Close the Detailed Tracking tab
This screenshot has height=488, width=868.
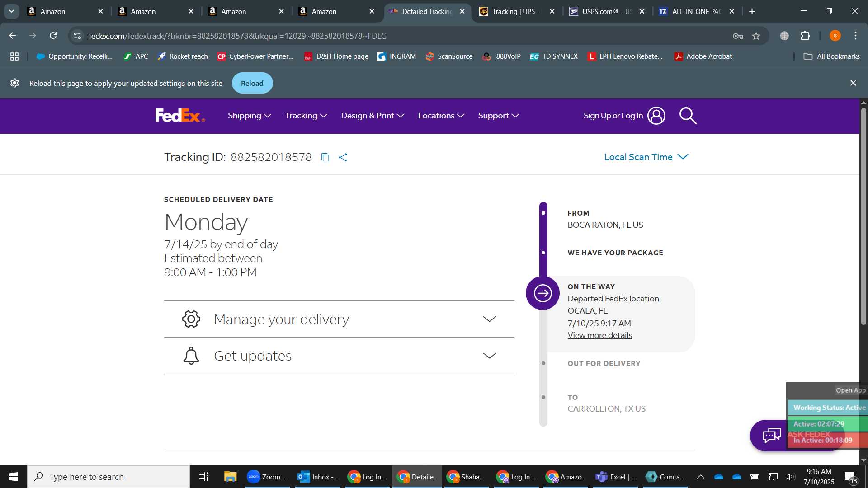click(462, 11)
